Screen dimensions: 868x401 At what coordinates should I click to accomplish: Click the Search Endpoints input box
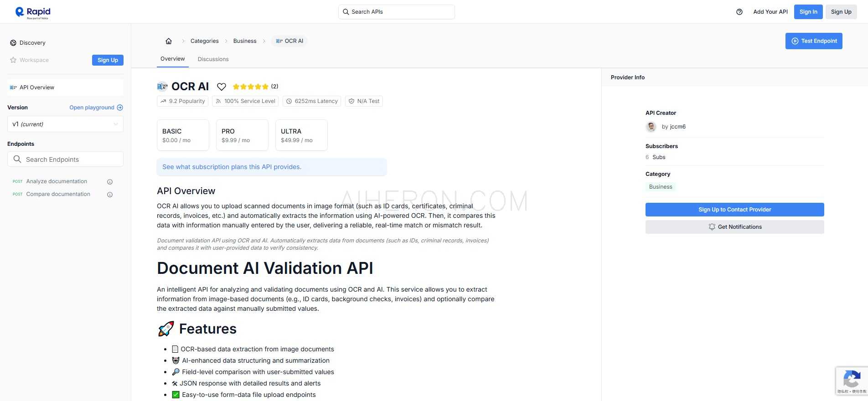pyautogui.click(x=65, y=159)
